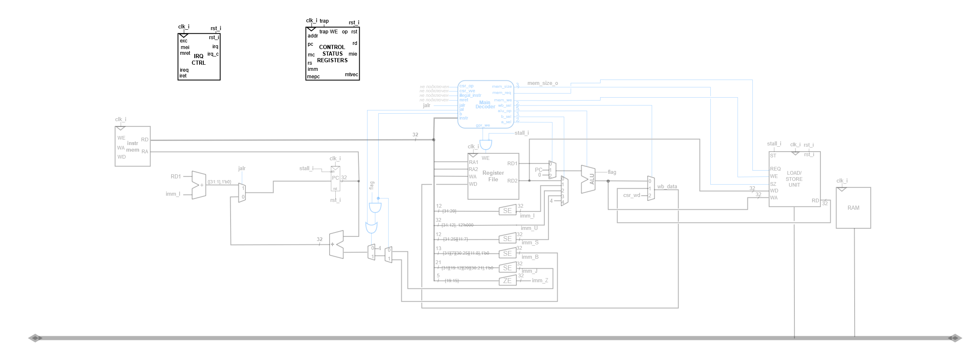
Task: Click the ireq port on IRQ CTRL
Action: click(x=184, y=70)
